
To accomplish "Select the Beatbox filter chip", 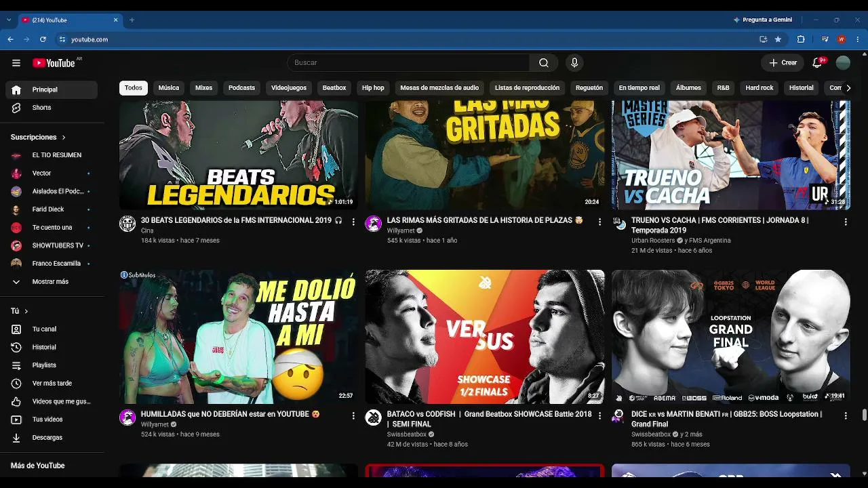I will pyautogui.click(x=334, y=88).
